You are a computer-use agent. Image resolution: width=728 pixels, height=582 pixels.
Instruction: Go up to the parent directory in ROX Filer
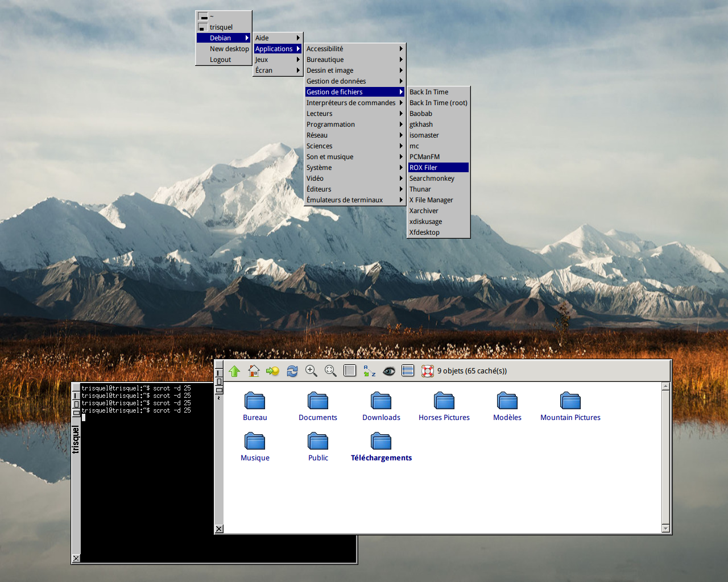click(x=234, y=371)
